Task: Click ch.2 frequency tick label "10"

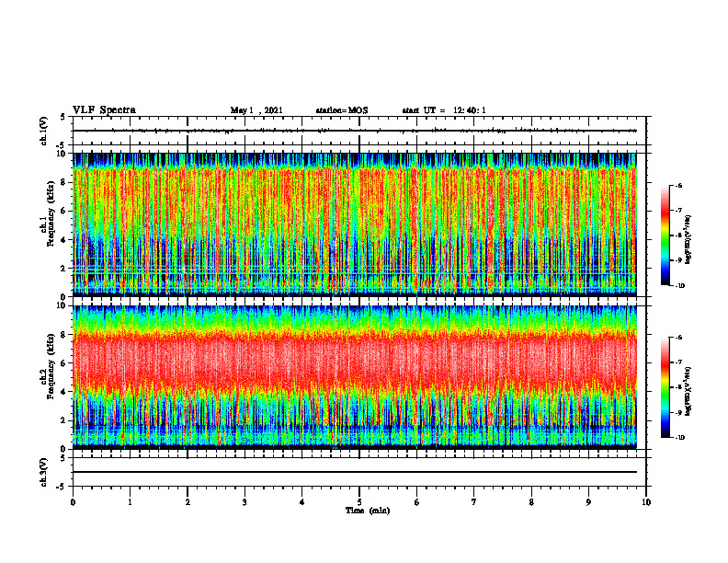Action: click(63, 305)
